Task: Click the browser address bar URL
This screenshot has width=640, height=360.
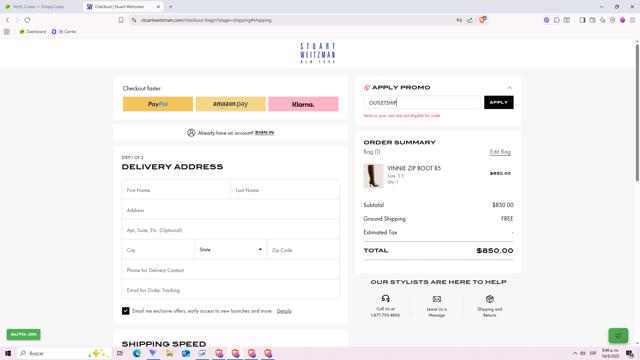Action: click(206, 20)
